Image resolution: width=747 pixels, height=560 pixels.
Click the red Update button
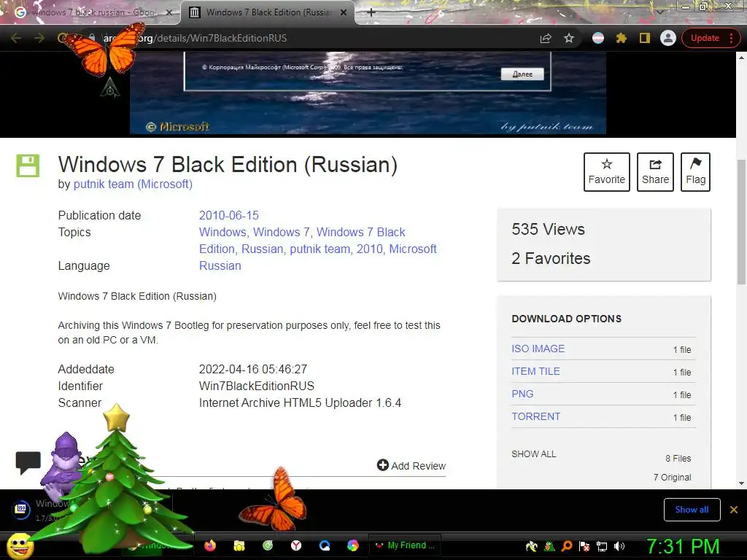(x=711, y=38)
